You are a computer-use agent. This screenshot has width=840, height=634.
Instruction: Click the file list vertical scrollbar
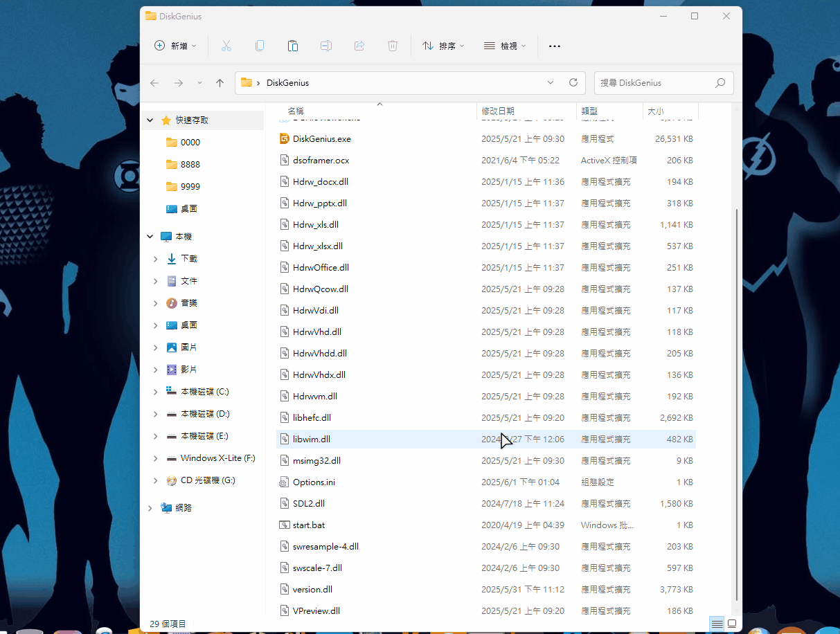click(x=737, y=405)
